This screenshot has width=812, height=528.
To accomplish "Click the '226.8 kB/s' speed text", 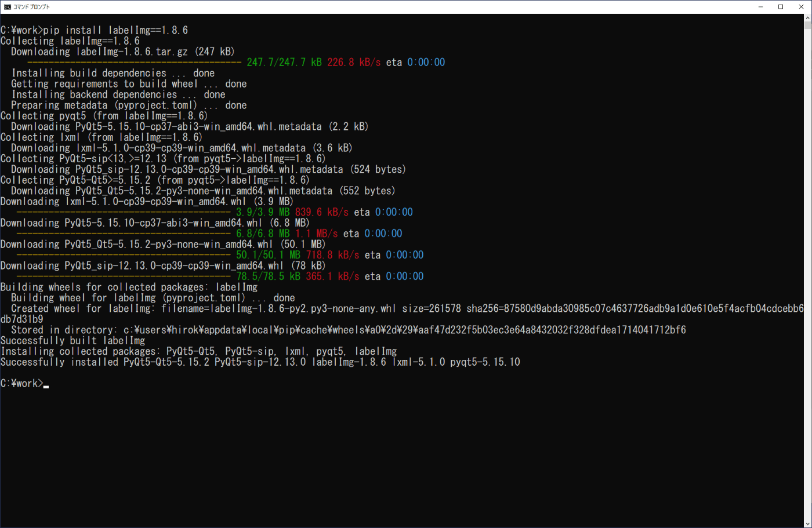I will point(354,62).
